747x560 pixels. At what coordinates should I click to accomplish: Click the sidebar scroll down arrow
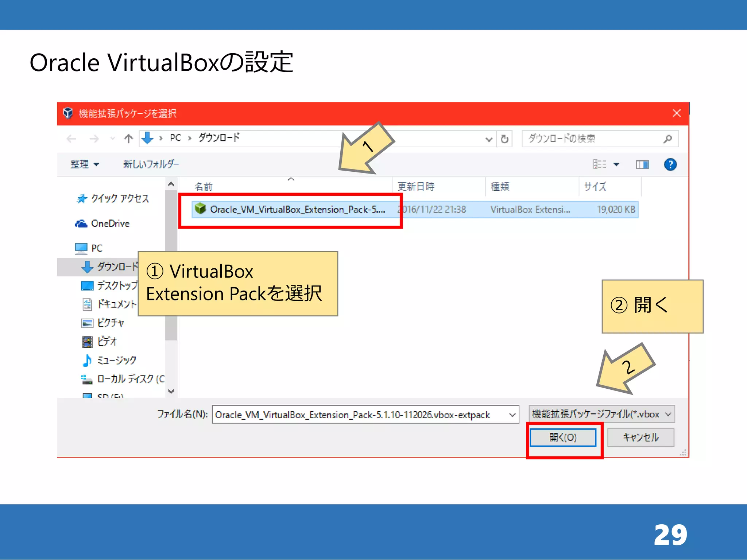point(171,392)
